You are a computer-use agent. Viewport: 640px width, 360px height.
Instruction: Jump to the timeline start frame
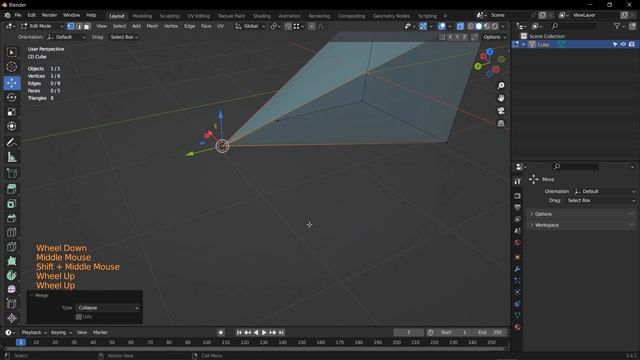[x=239, y=333]
